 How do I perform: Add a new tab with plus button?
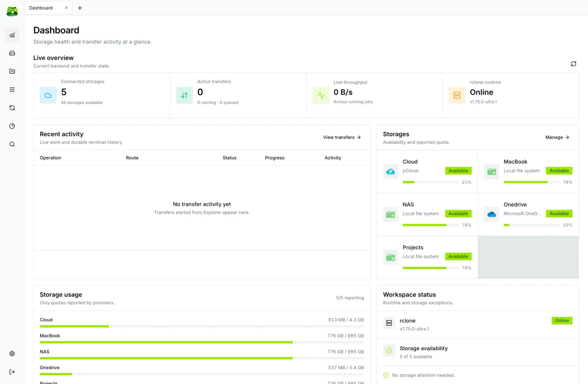(80, 8)
